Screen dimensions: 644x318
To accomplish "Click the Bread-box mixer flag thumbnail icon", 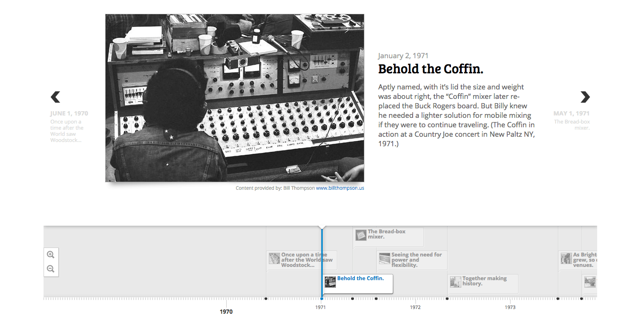I will tap(361, 235).
